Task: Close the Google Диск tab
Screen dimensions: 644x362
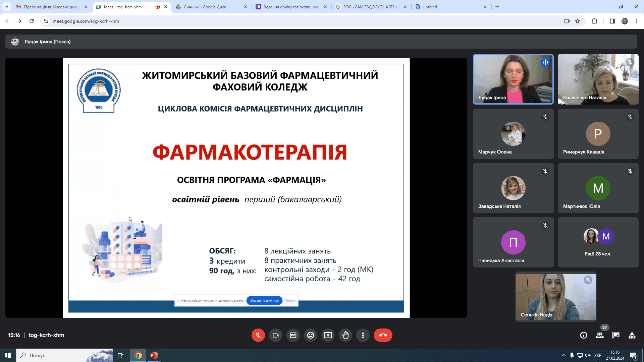Action: point(245,7)
